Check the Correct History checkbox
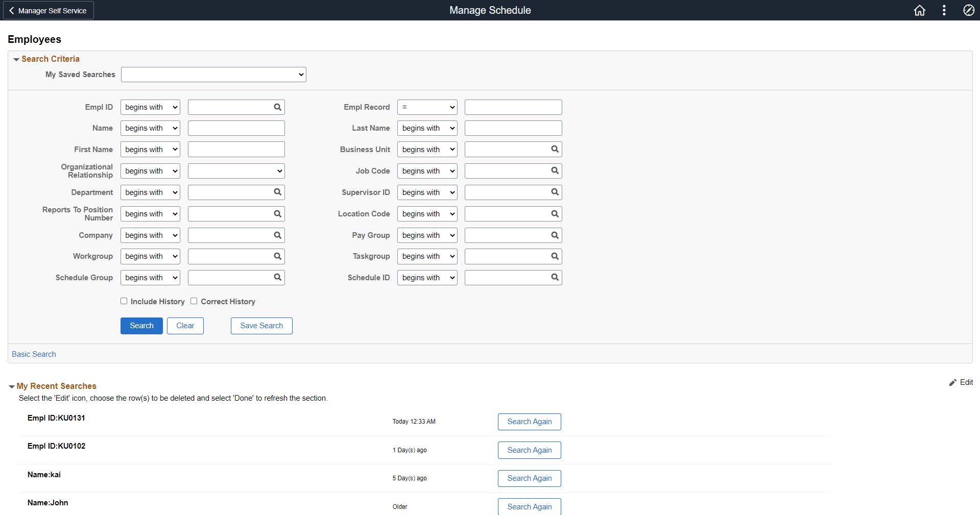Screen dimensions: 980x515 (194, 301)
